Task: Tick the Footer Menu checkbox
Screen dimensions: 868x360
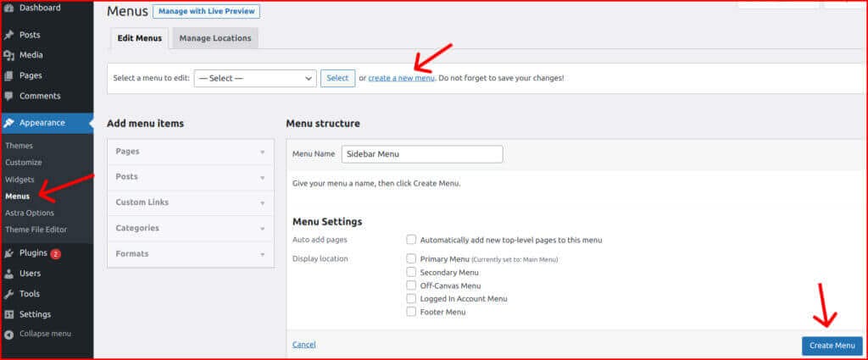Action: [x=411, y=312]
